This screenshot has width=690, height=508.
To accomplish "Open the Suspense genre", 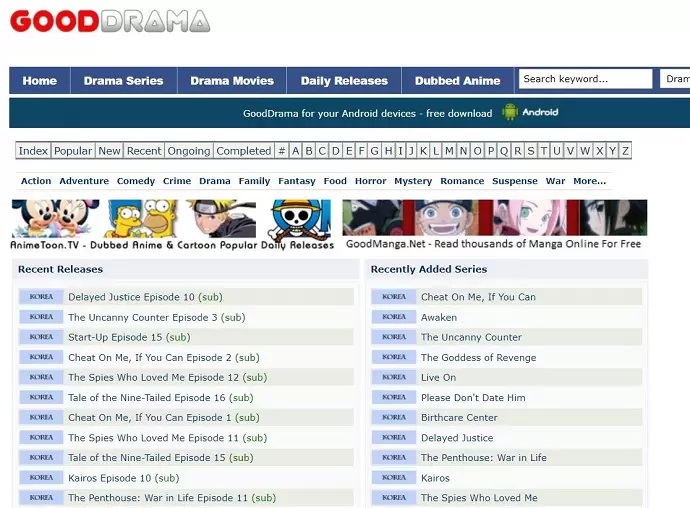I will 515,181.
